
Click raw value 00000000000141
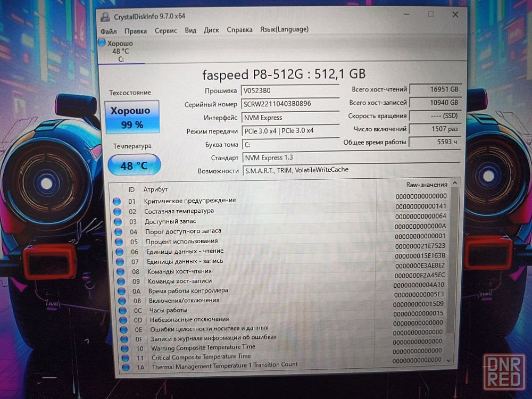421,206
